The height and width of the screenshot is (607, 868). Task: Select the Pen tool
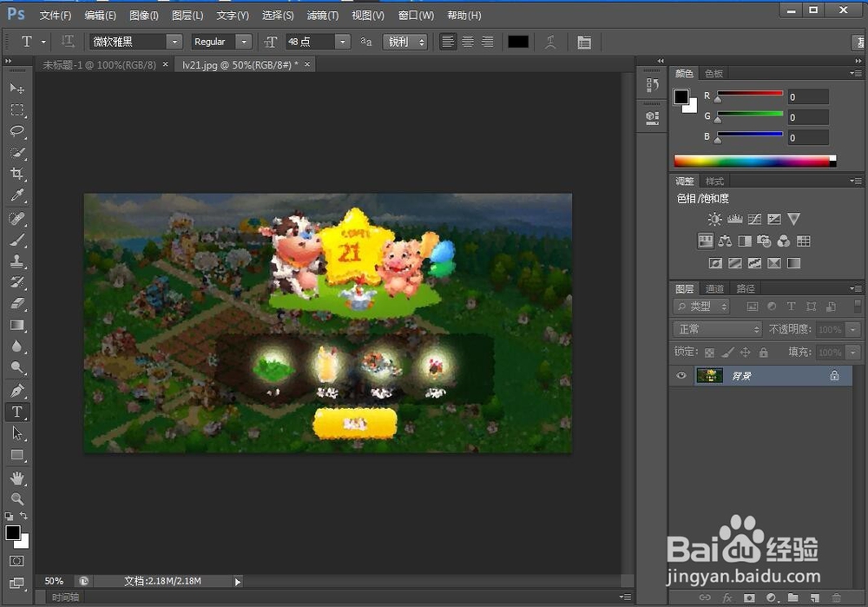(17, 391)
